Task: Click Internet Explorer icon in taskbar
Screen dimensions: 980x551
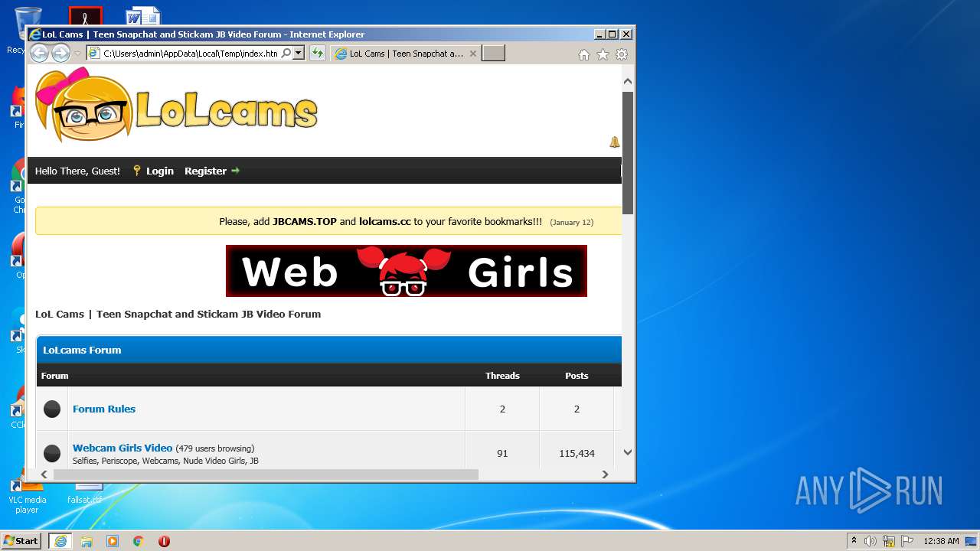Action: click(x=60, y=541)
